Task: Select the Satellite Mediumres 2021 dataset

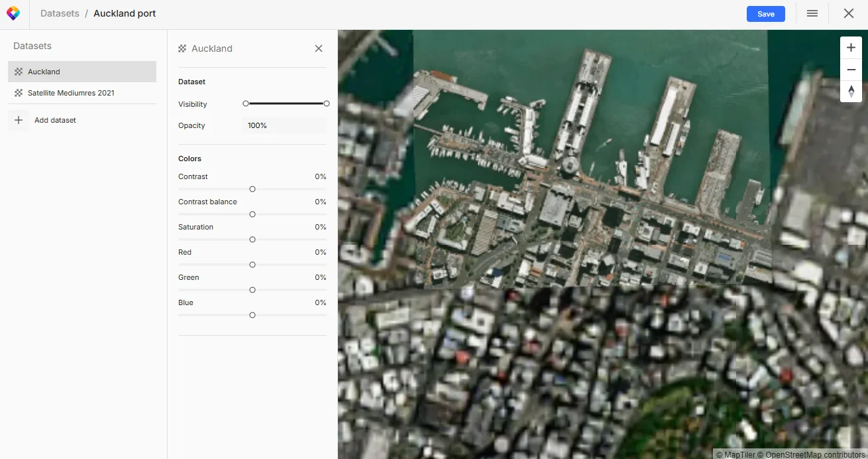Action: pos(82,93)
